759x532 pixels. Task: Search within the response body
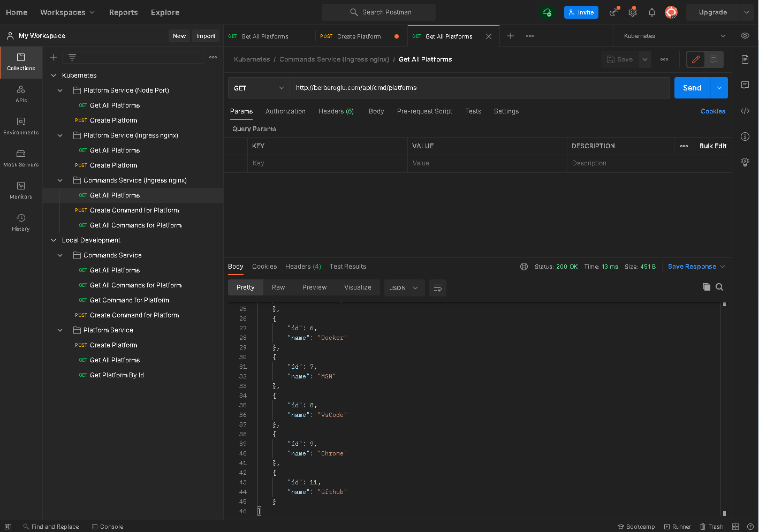click(719, 287)
